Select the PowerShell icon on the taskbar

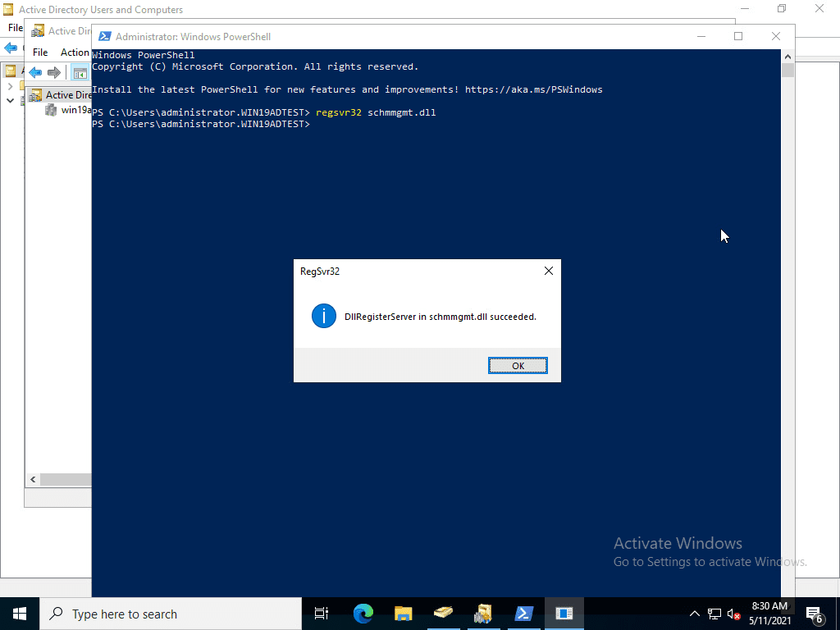(x=523, y=614)
